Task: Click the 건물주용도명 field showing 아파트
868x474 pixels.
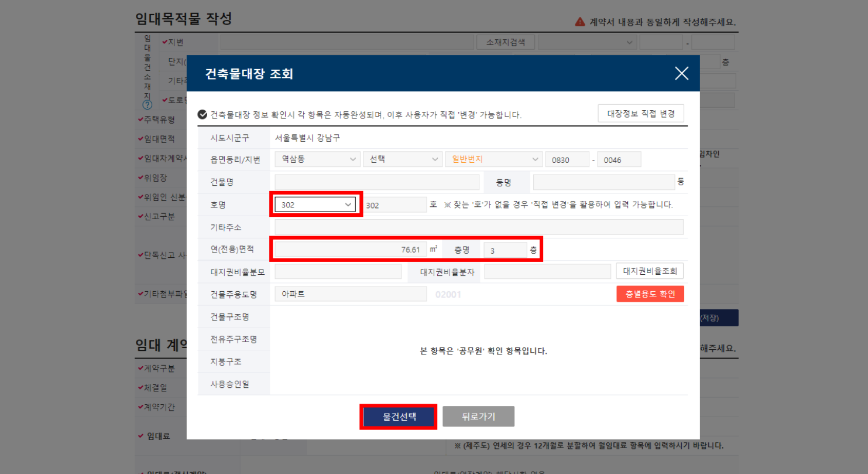Action: (351, 294)
